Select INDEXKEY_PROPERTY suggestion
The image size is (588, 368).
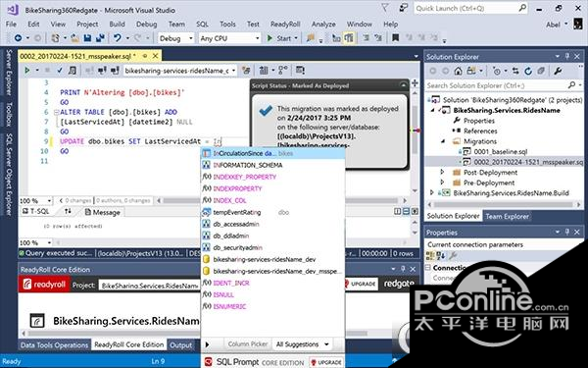pyautogui.click(x=273, y=177)
